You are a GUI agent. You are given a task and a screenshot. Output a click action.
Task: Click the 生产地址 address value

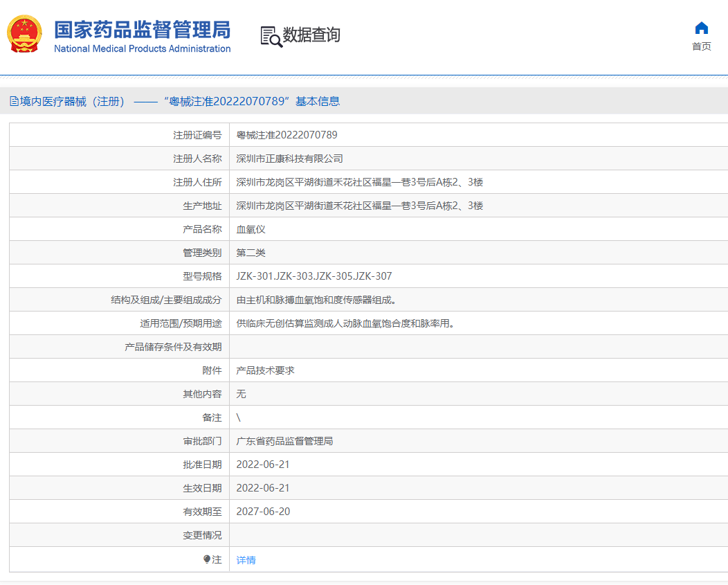point(360,206)
